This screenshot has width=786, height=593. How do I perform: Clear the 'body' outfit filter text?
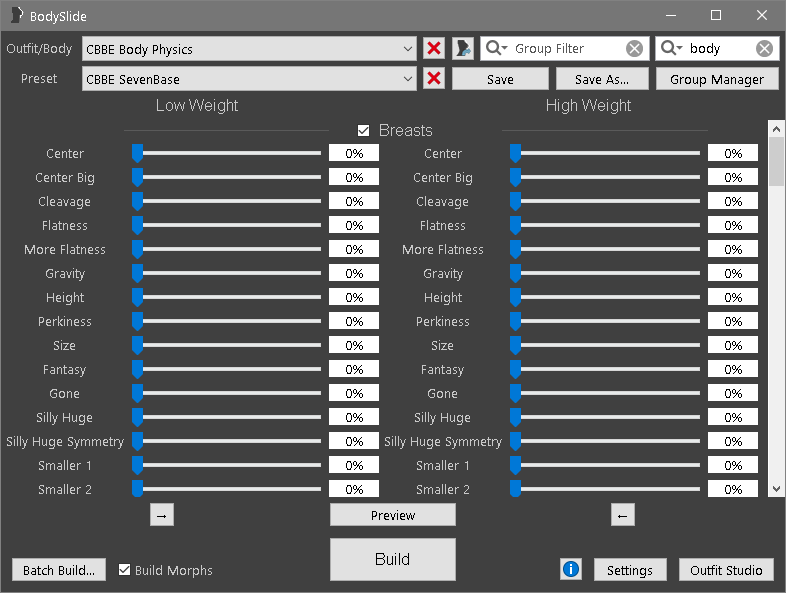[764, 49]
